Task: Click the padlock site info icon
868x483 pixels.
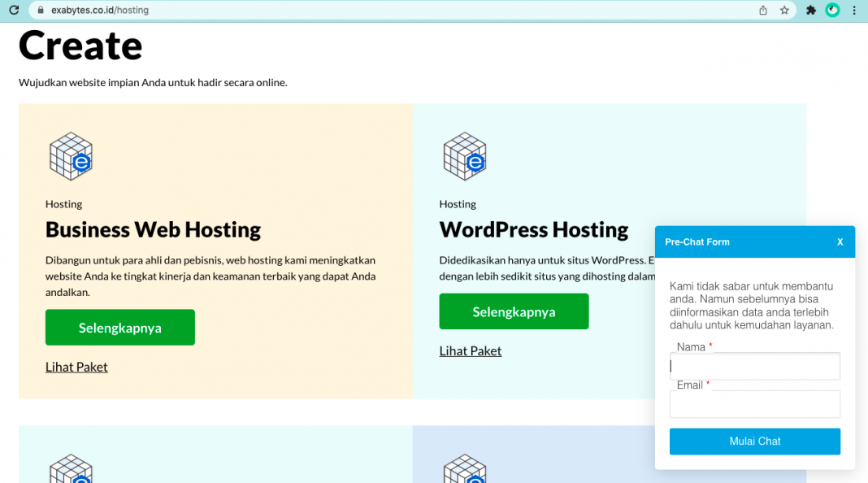Action: [41, 11]
